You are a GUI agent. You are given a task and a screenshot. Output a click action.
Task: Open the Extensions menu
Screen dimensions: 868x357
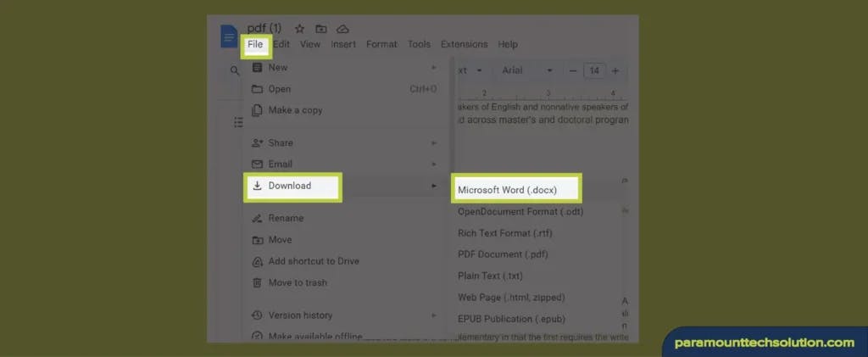click(x=464, y=44)
